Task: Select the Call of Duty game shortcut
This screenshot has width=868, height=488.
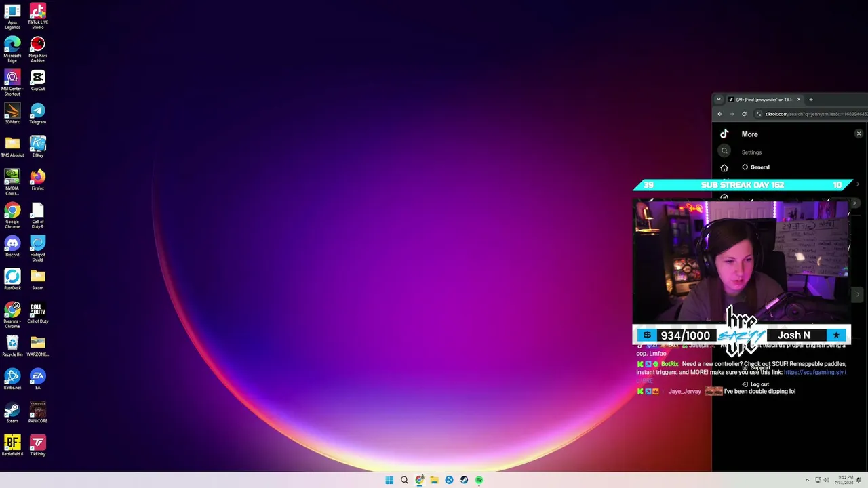Action: 38,312
